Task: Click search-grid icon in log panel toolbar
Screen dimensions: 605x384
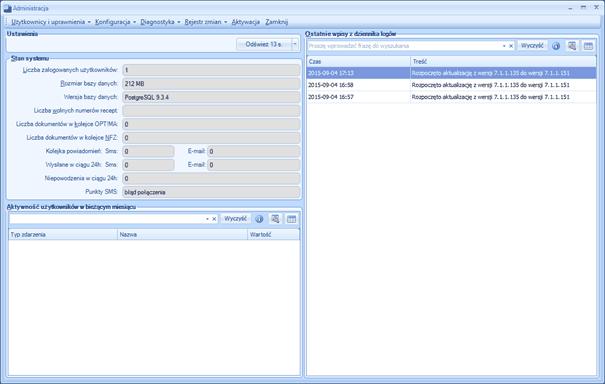Action: pyautogui.click(x=572, y=46)
